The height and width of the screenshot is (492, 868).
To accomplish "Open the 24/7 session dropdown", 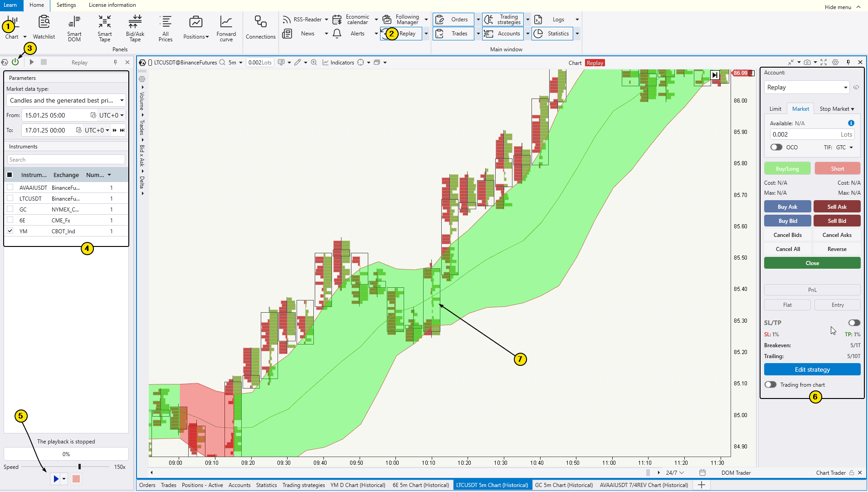I will 675,472.
